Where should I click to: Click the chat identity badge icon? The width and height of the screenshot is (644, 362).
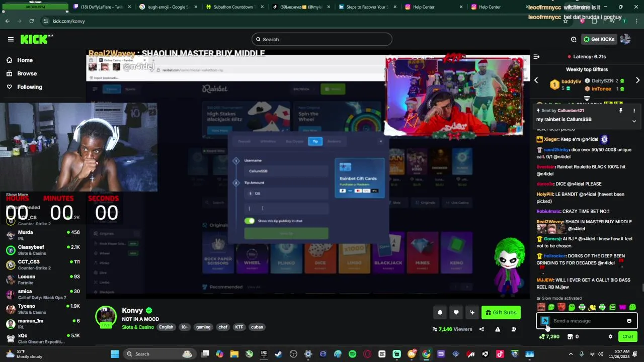[x=545, y=321]
